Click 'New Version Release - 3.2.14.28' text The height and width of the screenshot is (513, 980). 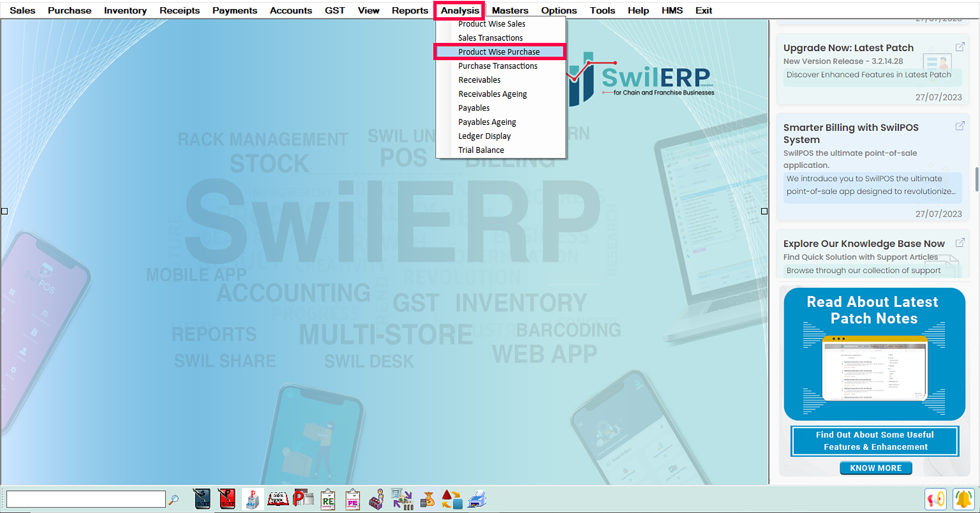(843, 61)
